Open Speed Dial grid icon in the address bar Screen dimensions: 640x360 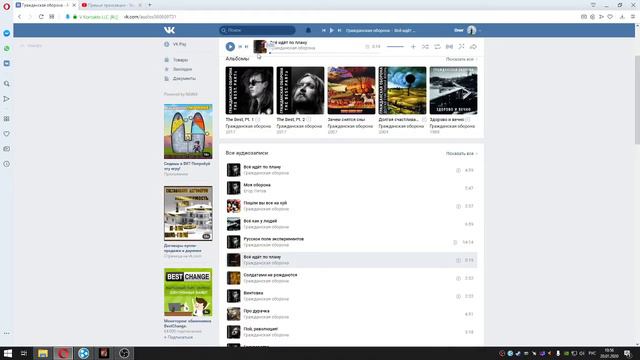click(x=52, y=17)
